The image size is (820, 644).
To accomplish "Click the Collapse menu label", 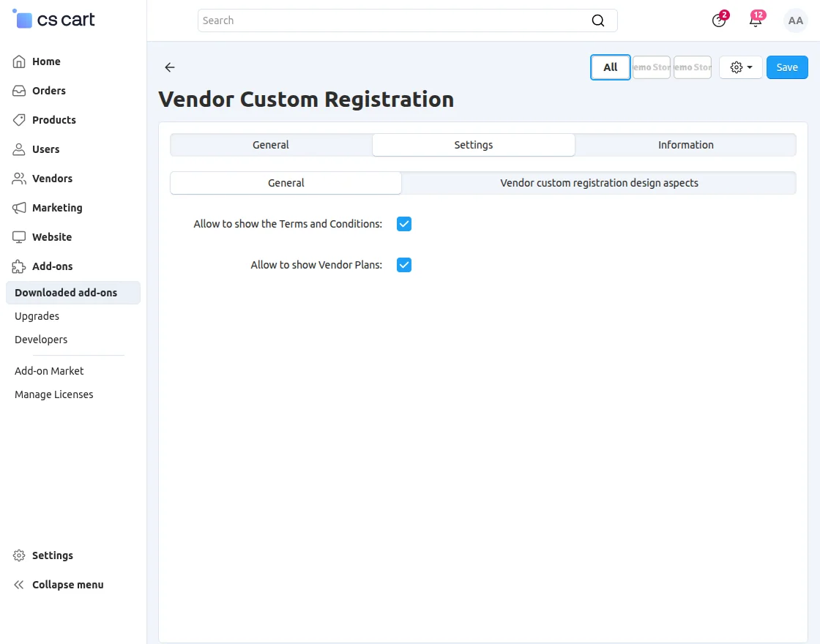I will 68,585.
